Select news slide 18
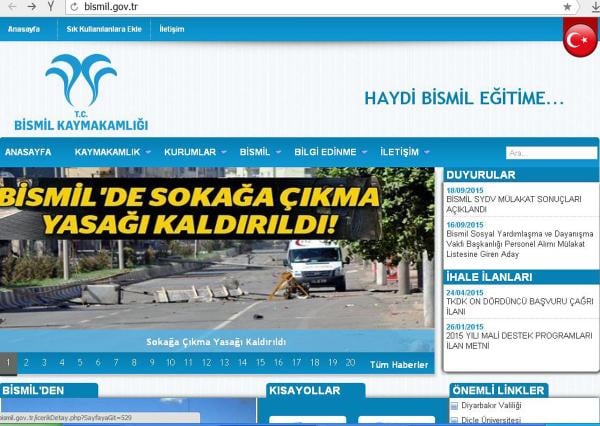Image resolution: width=600 pixels, height=426 pixels. click(315, 363)
